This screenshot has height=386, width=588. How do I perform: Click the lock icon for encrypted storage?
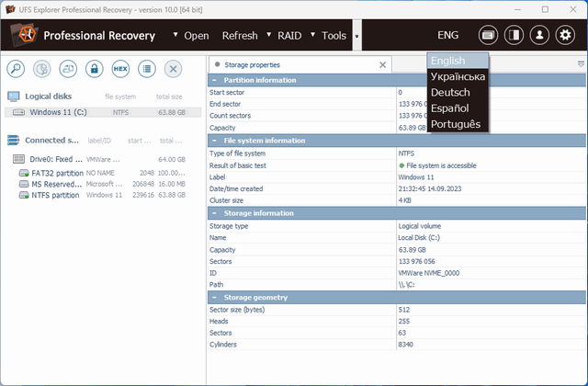pos(94,69)
